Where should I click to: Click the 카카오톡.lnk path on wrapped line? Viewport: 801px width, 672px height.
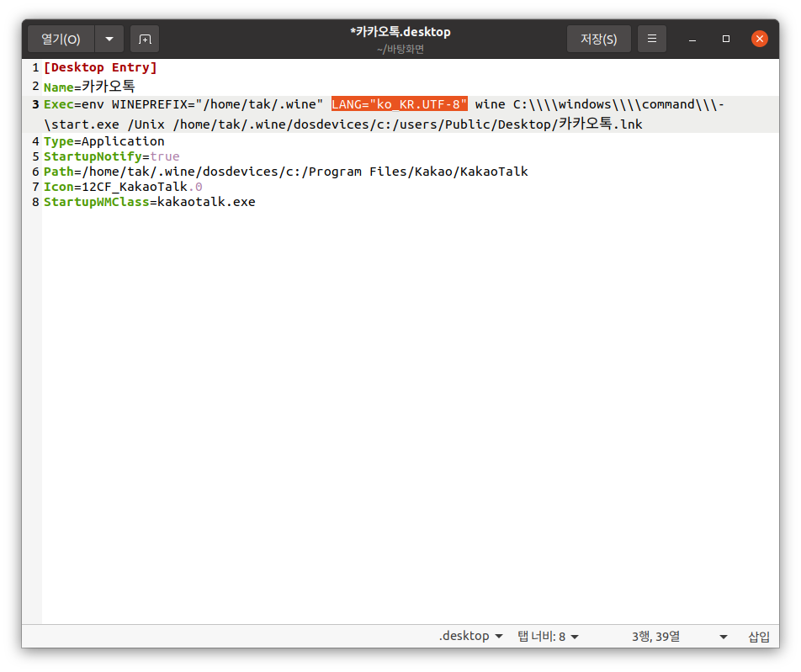coord(600,124)
